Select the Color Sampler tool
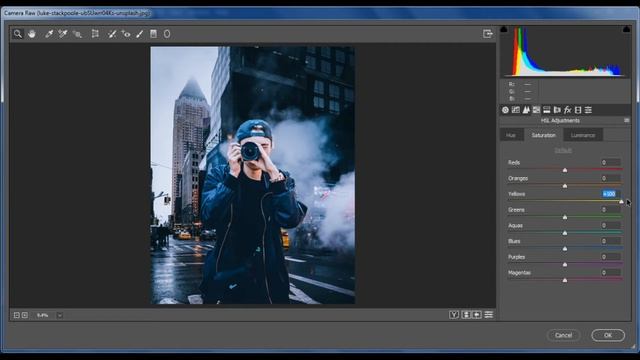This screenshot has height=360, width=640. [x=63, y=34]
